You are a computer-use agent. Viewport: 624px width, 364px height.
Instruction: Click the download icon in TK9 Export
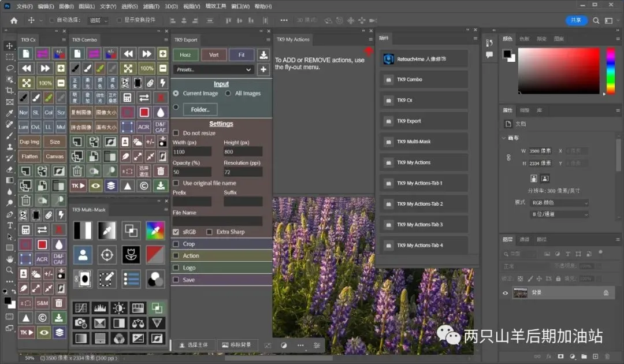pos(263,55)
